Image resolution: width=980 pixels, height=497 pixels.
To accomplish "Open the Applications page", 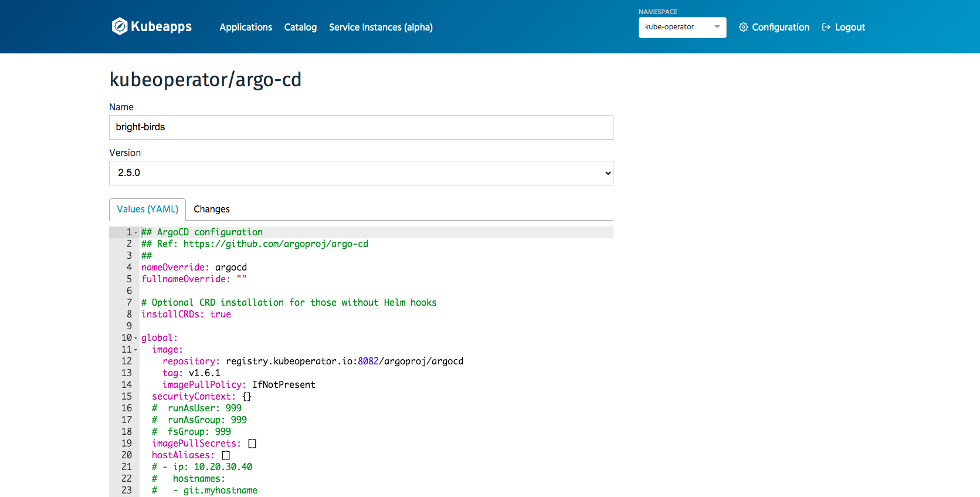I will pyautogui.click(x=246, y=27).
